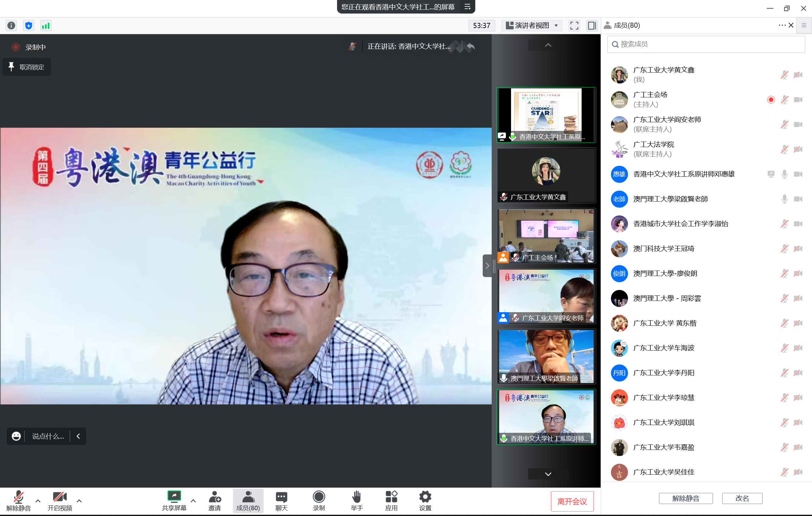The width and height of the screenshot is (812, 516).
Task: Click rename button in participants panel
Action: point(742,498)
